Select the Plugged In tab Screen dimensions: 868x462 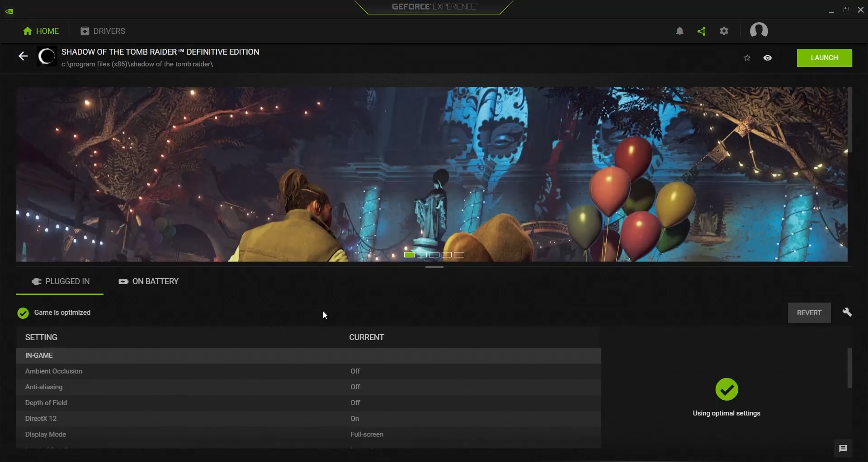pyautogui.click(x=60, y=281)
